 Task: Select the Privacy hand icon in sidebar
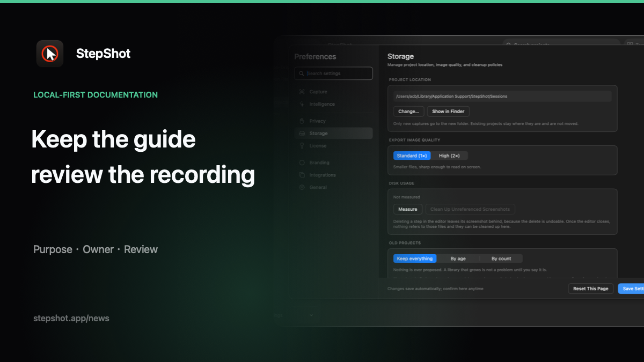(302, 121)
